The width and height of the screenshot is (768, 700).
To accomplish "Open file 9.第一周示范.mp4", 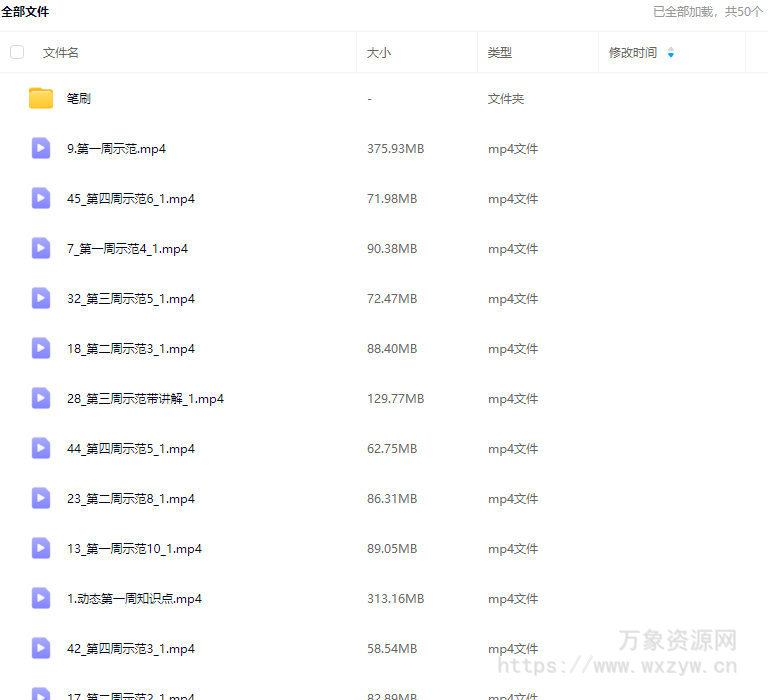I will tap(116, 149).
